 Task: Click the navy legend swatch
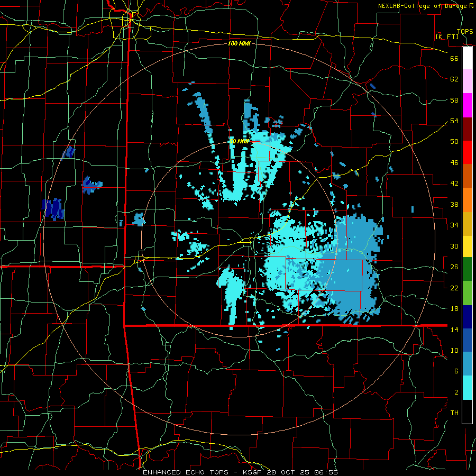click(x=467, y=317)
